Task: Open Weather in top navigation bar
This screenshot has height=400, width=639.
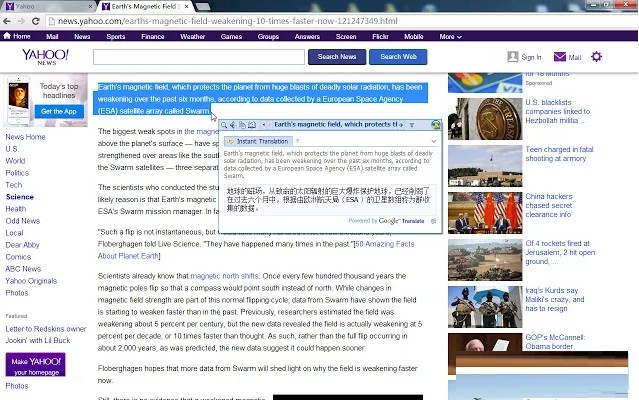Action: (x=192, y=37)
